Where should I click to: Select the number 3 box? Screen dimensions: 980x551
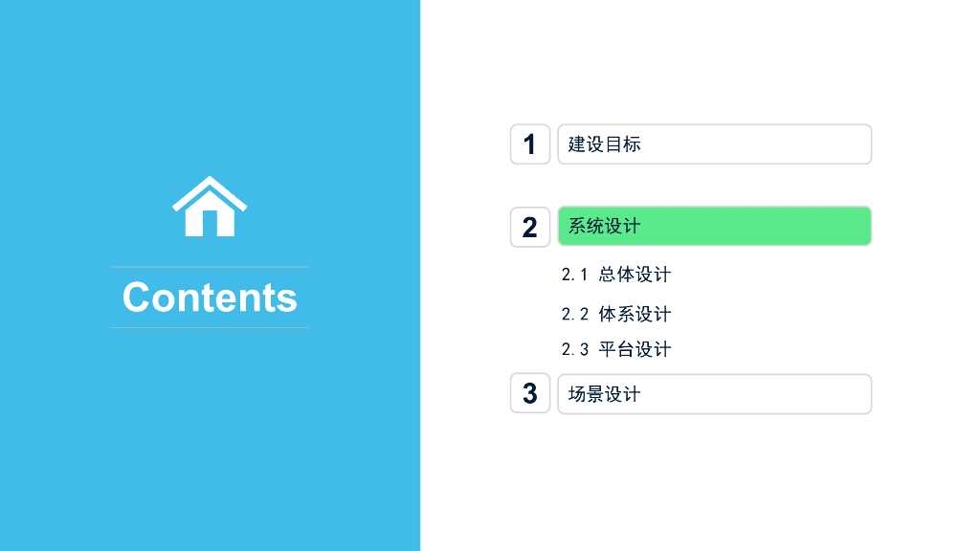[x=530, y=393]
